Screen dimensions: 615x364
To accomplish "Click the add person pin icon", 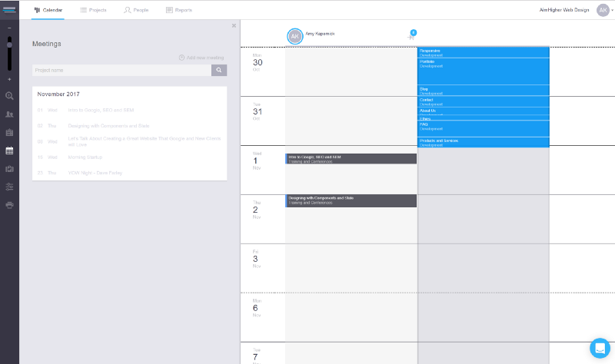I will [x=411, y=35].
